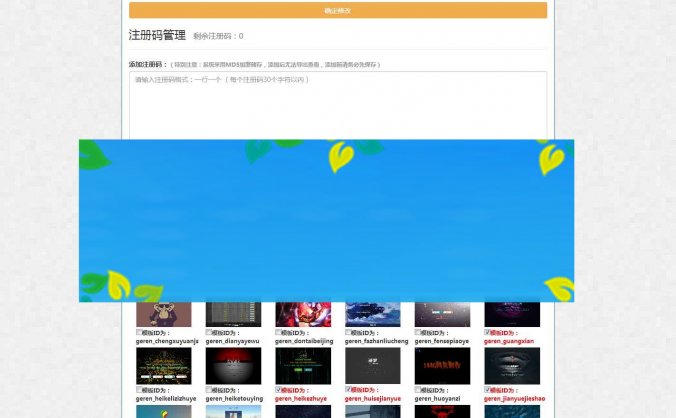This screenshot has height=418, width=676.
Task: Tick the checkbox for geren_dontaibeijing
Action: tap(279, 332)
